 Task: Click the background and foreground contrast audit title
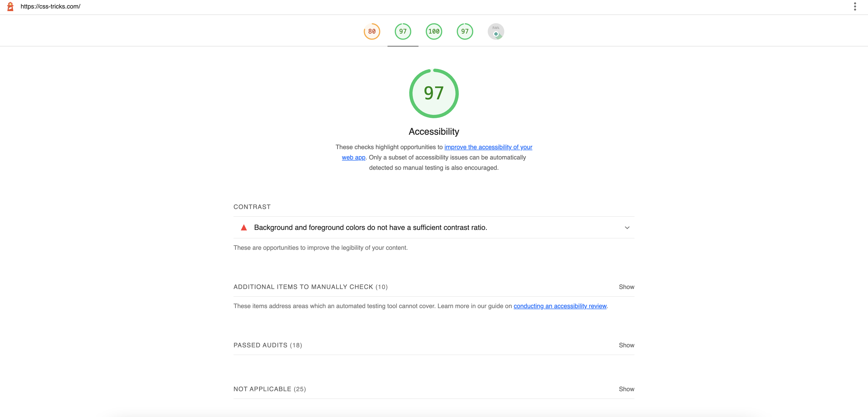370,228
